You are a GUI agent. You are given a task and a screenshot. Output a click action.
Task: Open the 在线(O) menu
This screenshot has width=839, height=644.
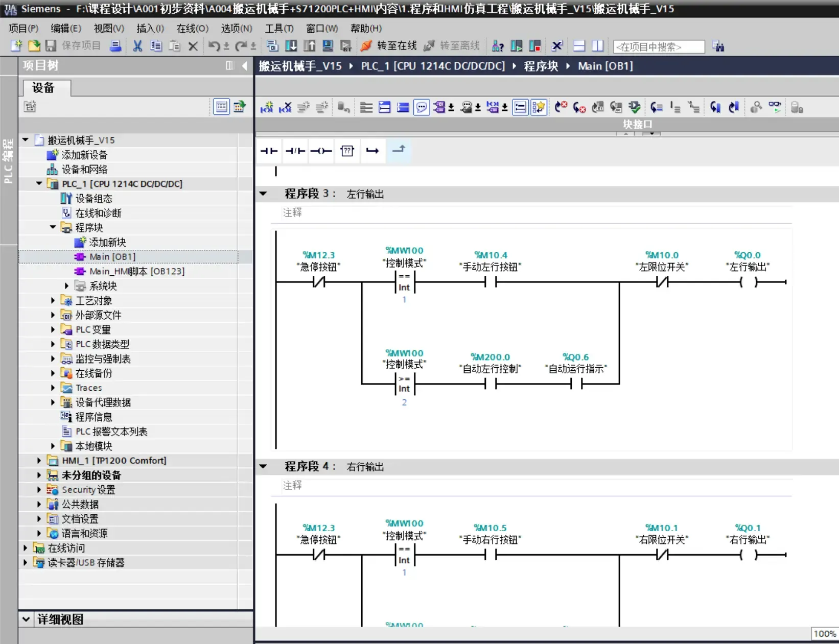[x=192, y=29]
